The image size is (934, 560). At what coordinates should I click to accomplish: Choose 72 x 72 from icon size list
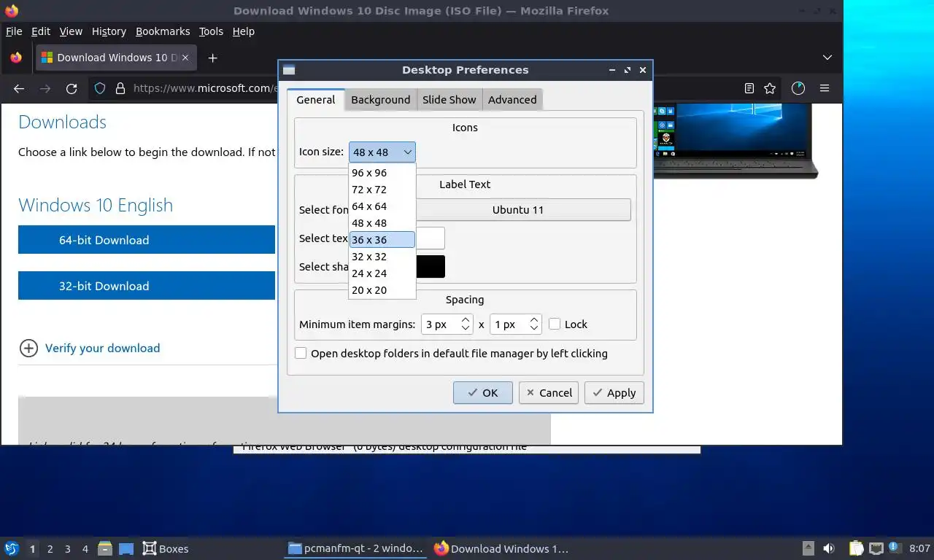pyautogui.click(x=382, y=190)
